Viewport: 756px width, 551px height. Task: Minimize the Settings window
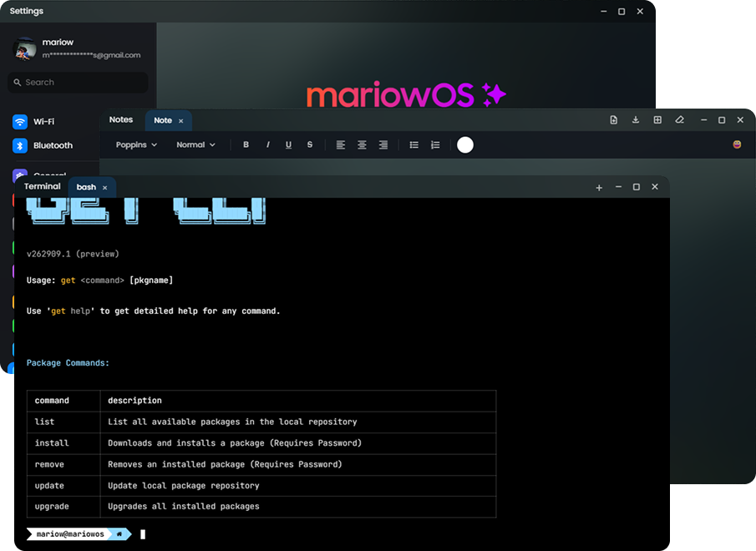click(604, 11)
